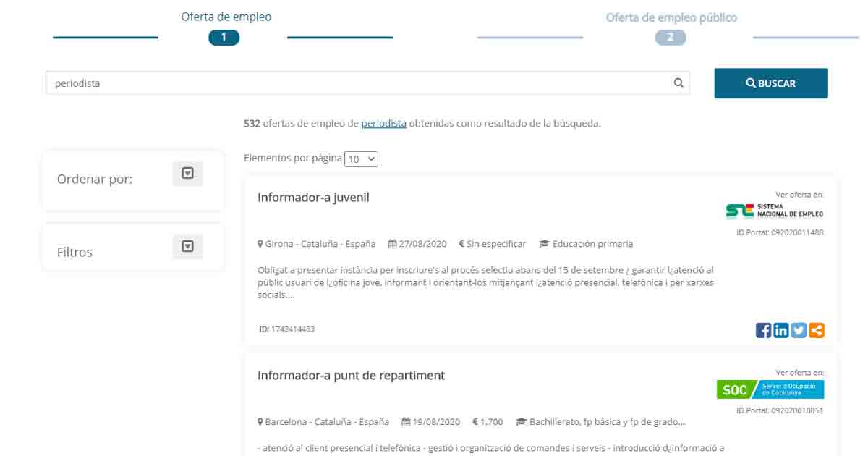
Task: Click the magnifier icon inside the search field
Action: tap(678, 83)
